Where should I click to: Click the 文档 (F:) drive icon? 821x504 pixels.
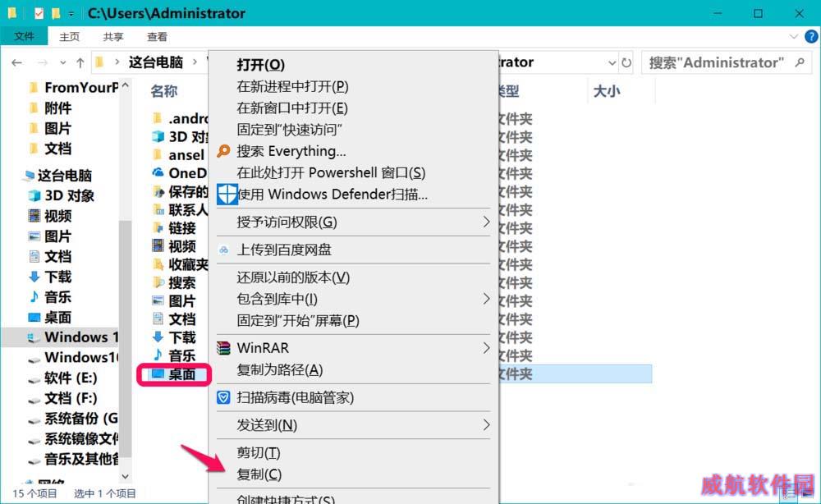[34, 399]
